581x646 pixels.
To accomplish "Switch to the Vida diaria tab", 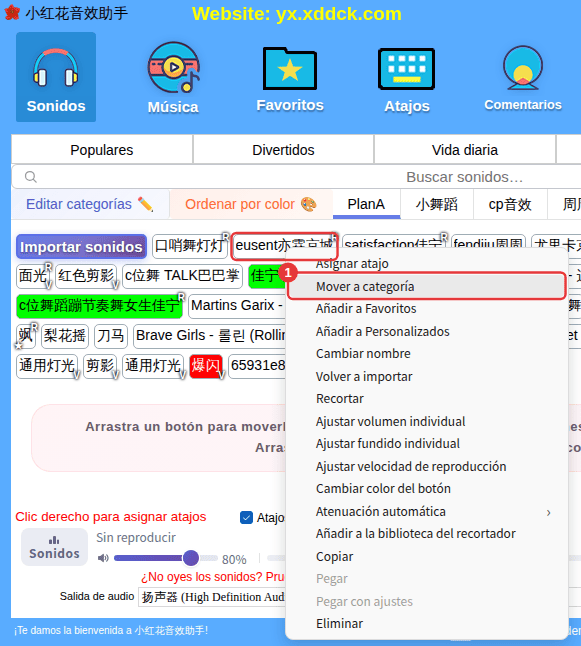I will point(465,150).
